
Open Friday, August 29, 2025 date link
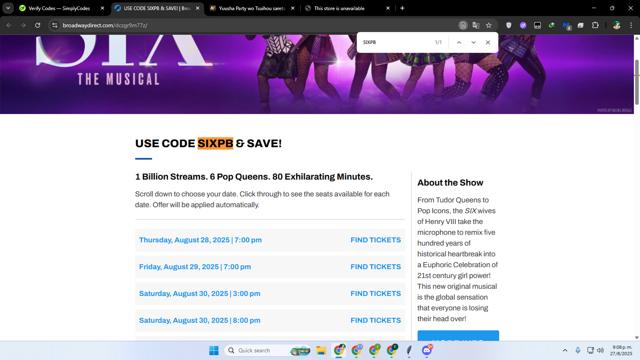coord(195,267)
